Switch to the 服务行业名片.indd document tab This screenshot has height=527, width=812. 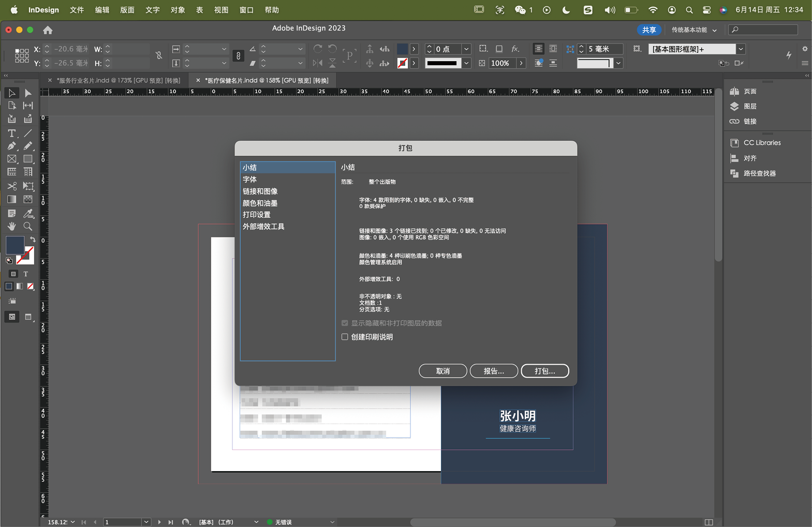[x=118, y=81]
